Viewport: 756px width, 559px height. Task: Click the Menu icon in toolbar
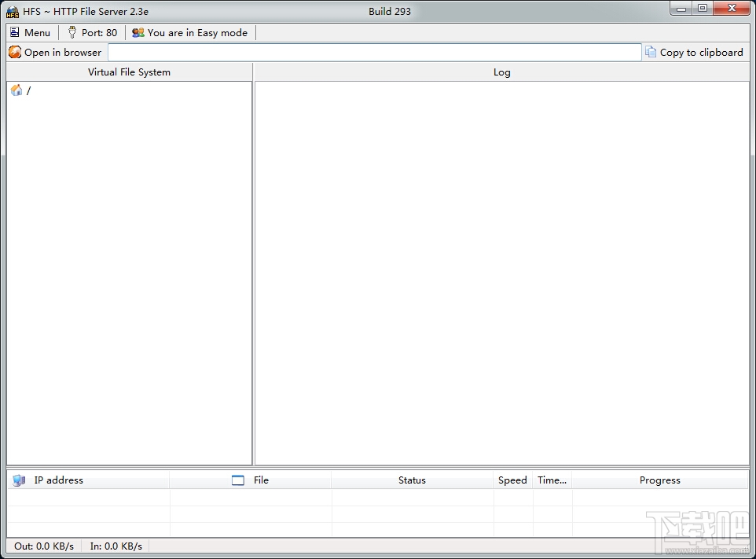coord(15,32)
